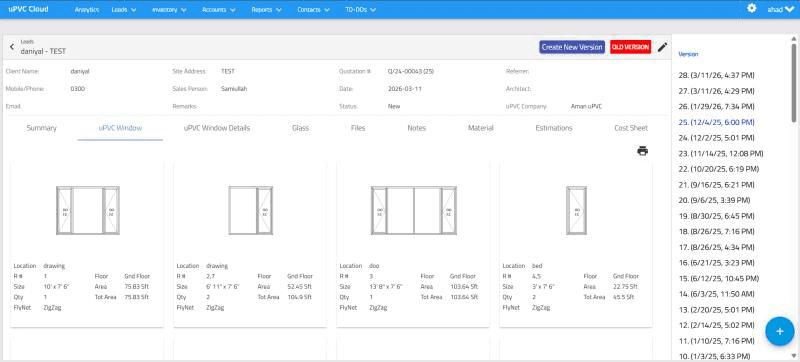Viewport: 800px width, 362px height.
Task: Select version 12 (2/14/25, 5:02 PM)
Action: [716, 325]
